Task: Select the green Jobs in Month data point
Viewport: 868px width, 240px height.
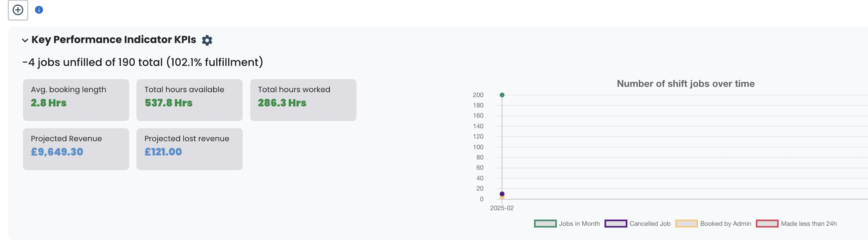Action: (x=502, y=95)
